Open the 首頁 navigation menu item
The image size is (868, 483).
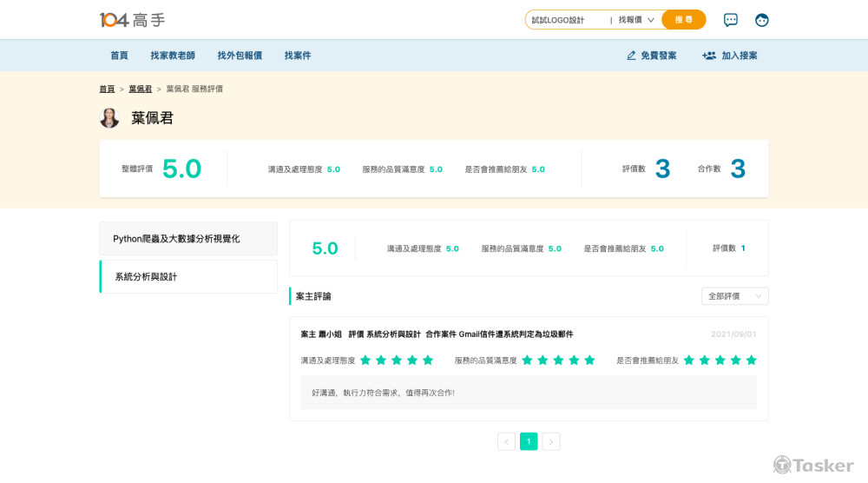coord(119,56)
